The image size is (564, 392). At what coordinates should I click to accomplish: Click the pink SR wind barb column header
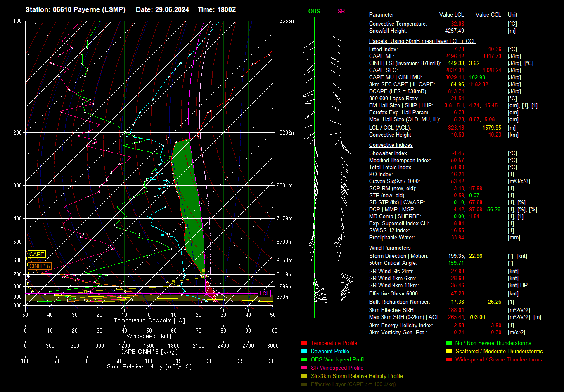coord(341,12)
